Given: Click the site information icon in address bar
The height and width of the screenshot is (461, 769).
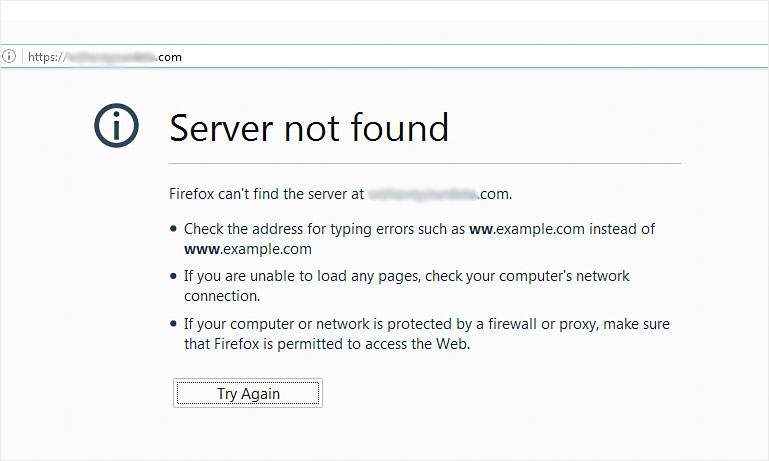Looking at the screenshot, I should click(9, 56).
